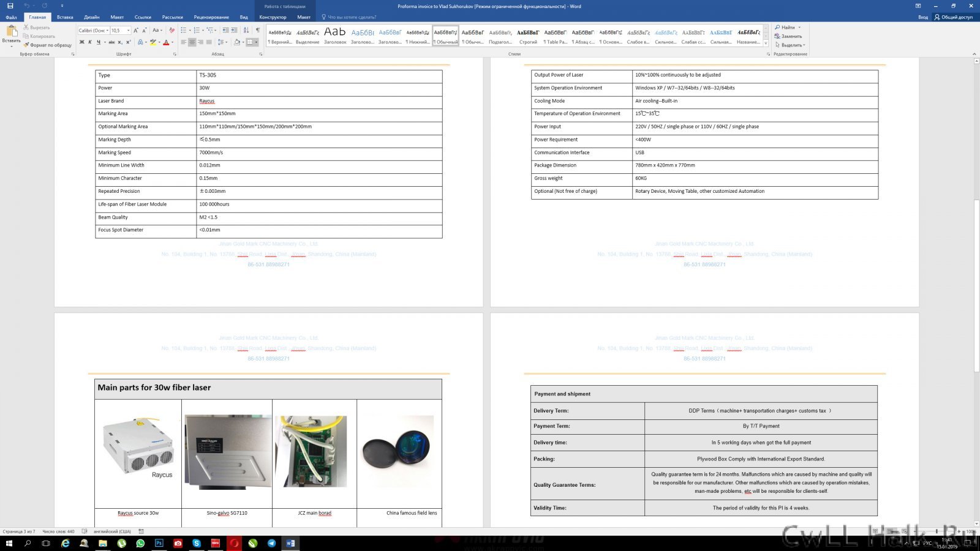Click the sort A-Z icon
The height and width of the screenshot is (551, 980).
tap(246, 30)
